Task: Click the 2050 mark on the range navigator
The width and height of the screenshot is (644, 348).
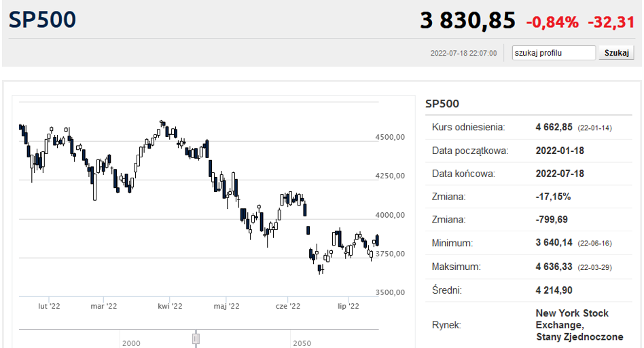Action: pyautogui.click(x=302, y=343)
